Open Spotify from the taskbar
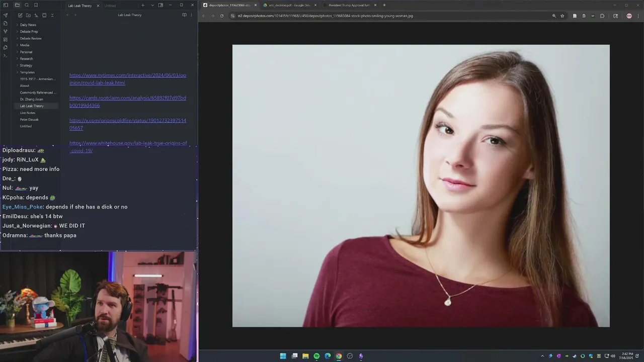Viewport: 644px width, 362px height. tap(316, 356)
